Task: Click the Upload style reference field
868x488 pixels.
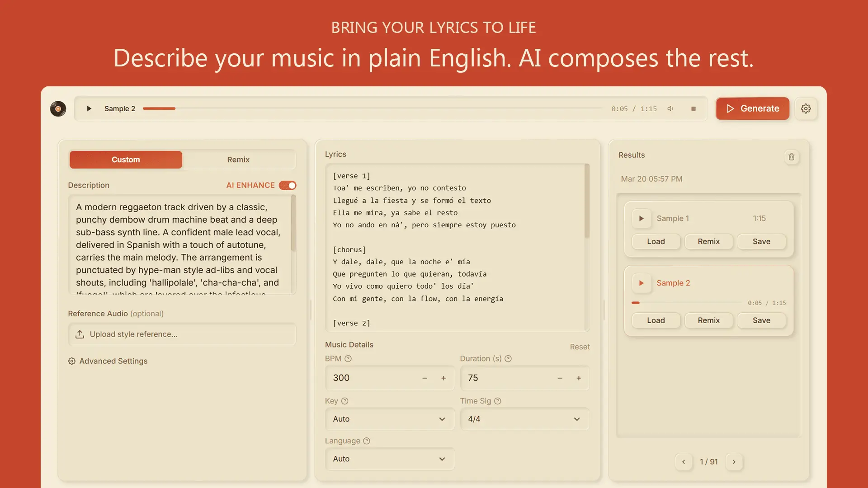Action: point(182,334)
